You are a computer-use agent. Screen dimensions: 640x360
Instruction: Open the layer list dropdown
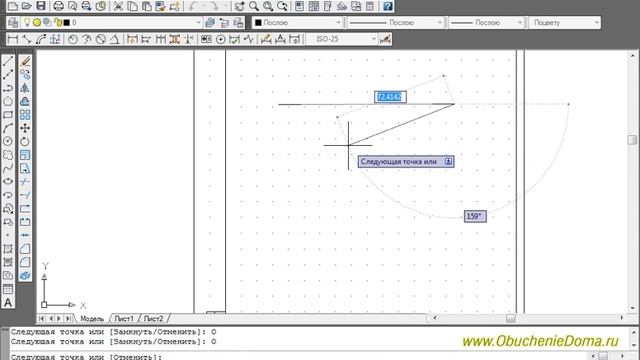198,23
